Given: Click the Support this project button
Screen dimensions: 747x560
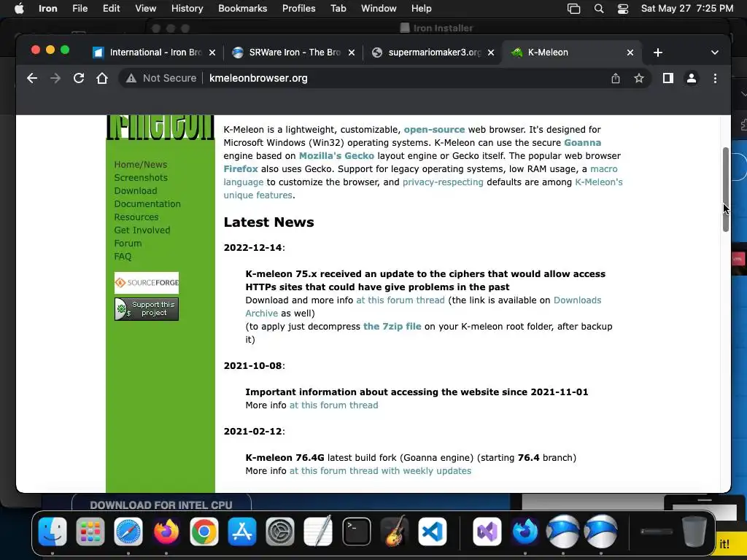Looking at the screenshot, I should 146,309.
